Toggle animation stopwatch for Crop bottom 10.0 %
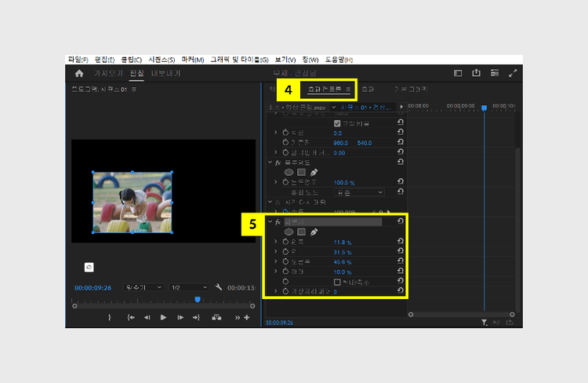The image size is (588, 383). 285,272
